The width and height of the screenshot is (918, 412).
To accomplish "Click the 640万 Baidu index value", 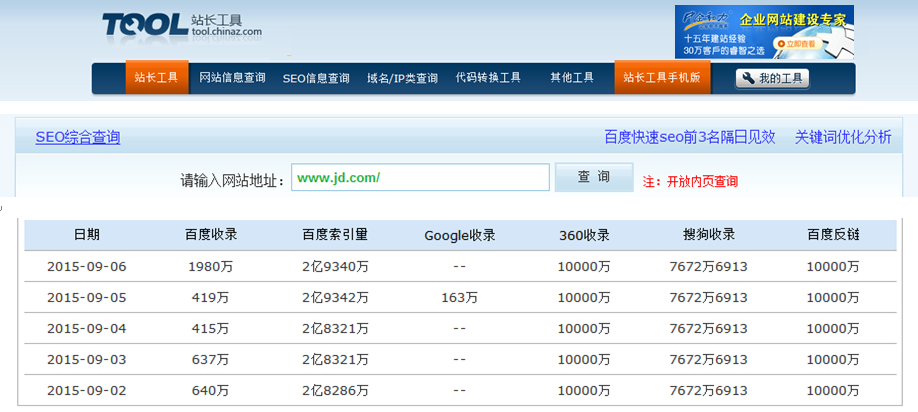I will tap(211, 390).
